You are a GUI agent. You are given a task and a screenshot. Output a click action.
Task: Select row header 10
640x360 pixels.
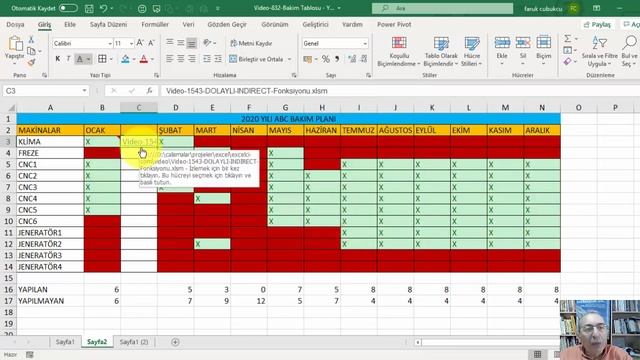pos(9,221)
